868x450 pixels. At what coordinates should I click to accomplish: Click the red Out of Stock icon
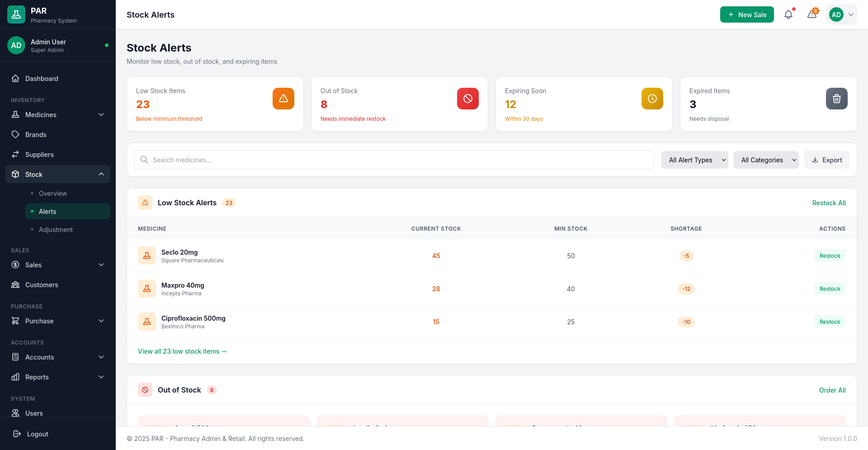[468, 99]
